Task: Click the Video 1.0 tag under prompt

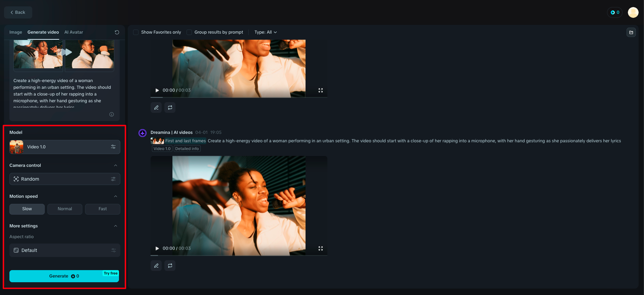Action: click(x=162, y=149)
